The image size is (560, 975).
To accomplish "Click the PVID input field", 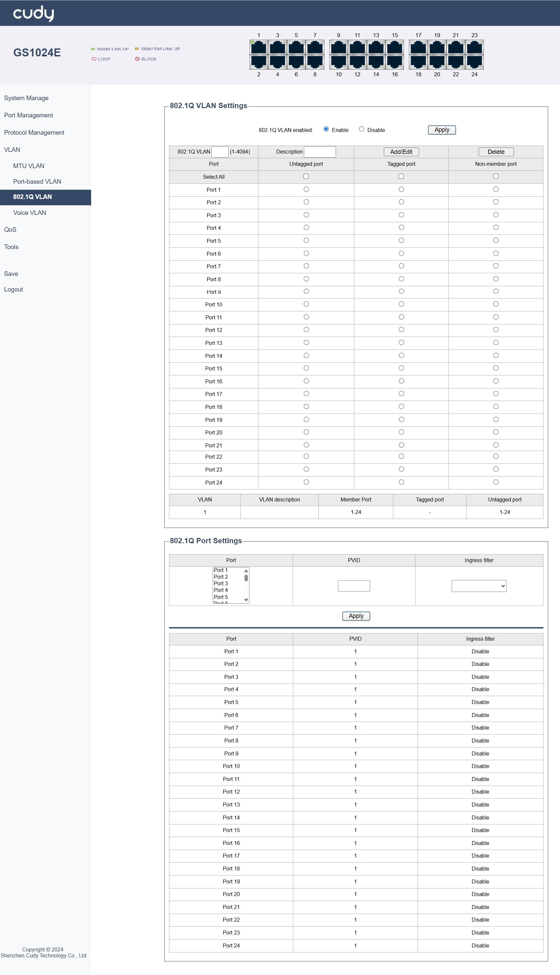I will tap(354, 586).
